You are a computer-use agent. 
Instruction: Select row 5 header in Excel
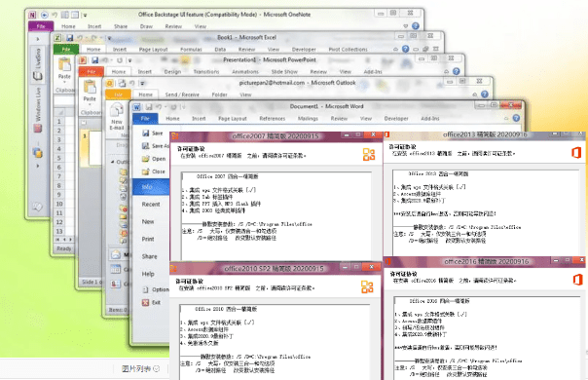click(58, 158)
